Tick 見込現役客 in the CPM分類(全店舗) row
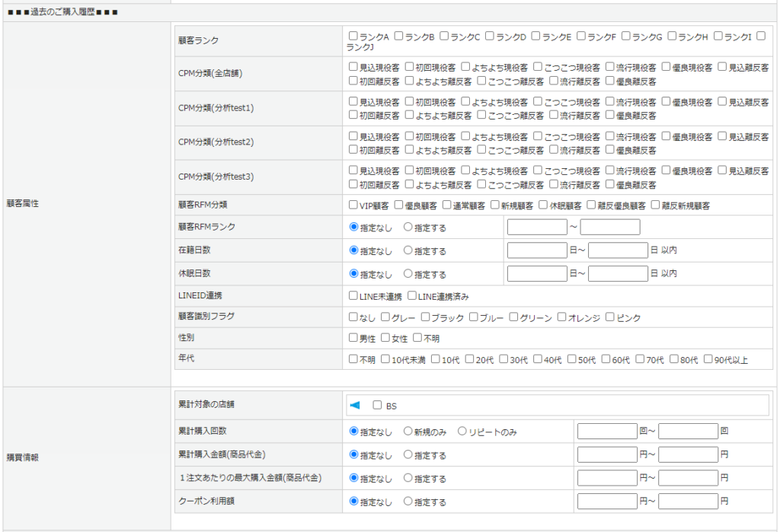780x532 pixels. coord(353,68)
